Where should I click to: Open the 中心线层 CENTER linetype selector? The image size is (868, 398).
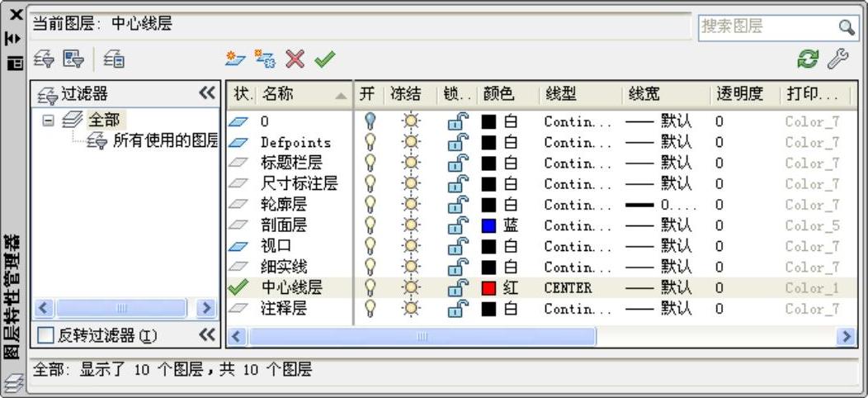(x=568, y=288)
